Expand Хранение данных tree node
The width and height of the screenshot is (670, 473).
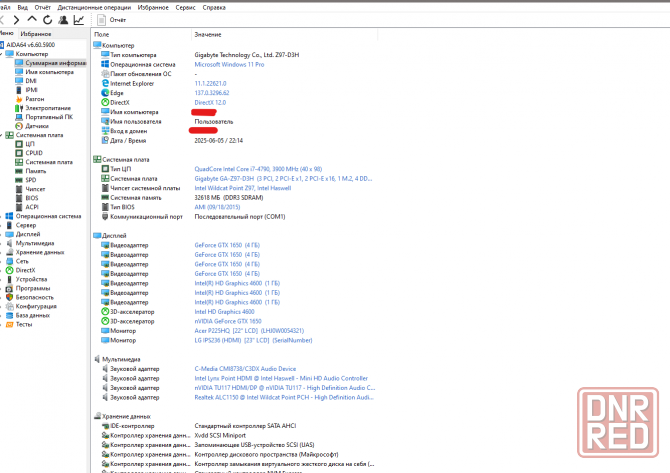click(1, 252)
